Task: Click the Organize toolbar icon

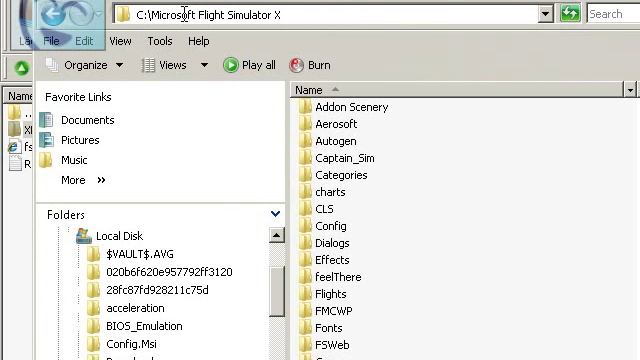Action: pyautogui.click(x=52, y=65)
